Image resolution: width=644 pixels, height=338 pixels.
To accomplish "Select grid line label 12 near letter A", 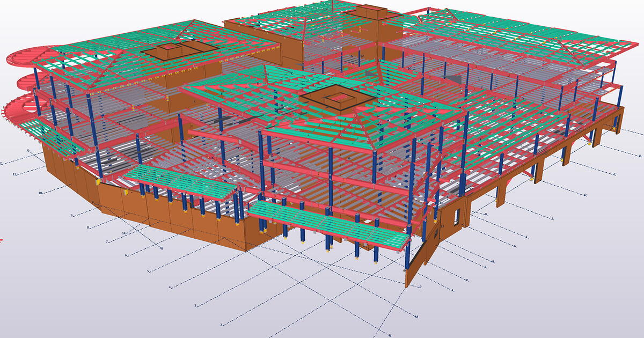I will tap(361, 56).
